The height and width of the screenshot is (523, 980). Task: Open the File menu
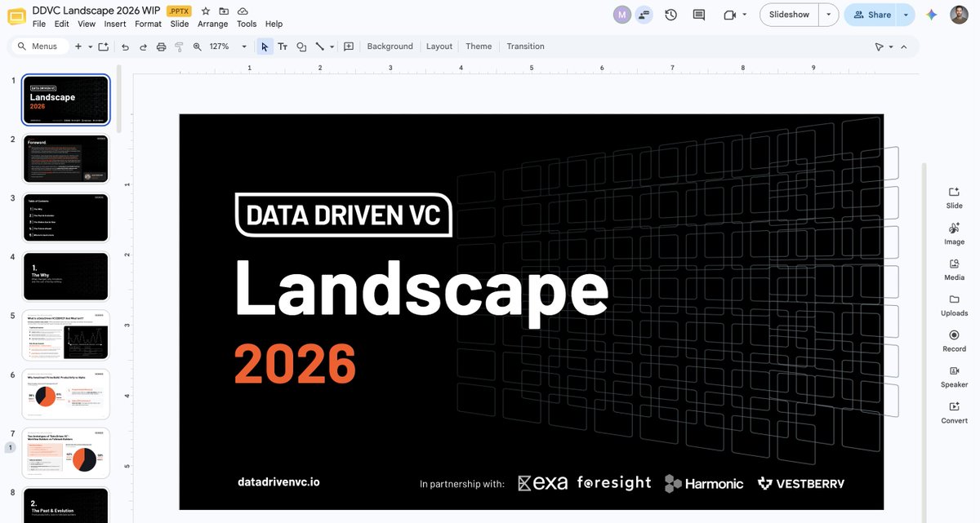pyautogui.click(x=39, y=24)
